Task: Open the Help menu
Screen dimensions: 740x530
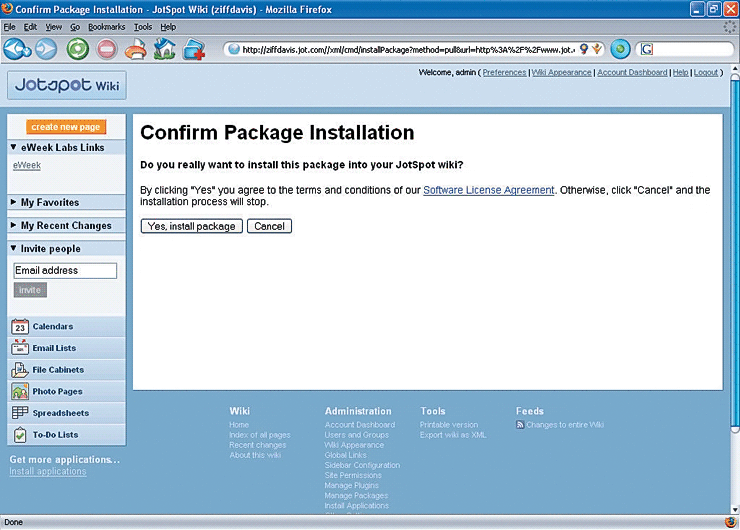Action: [x=168, y=27]
